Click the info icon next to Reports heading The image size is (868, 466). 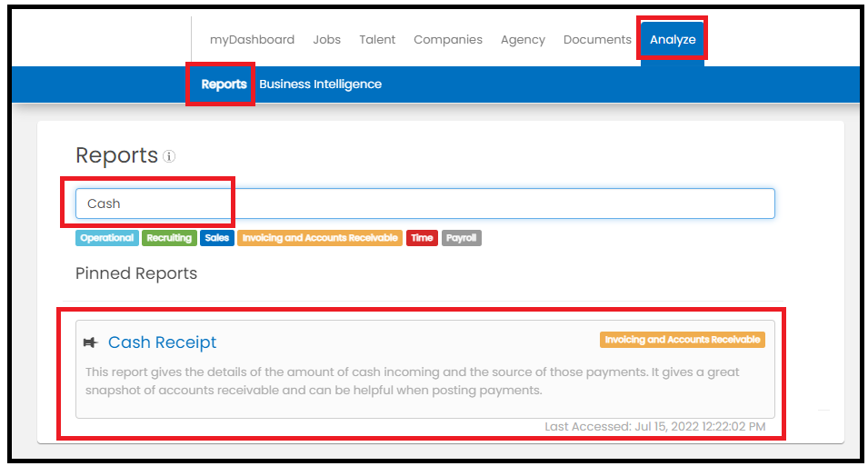click(169, 156)
